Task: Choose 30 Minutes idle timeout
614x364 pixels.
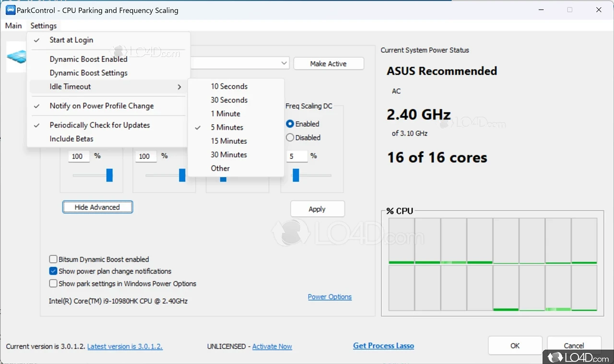Action: pos(236,155)
